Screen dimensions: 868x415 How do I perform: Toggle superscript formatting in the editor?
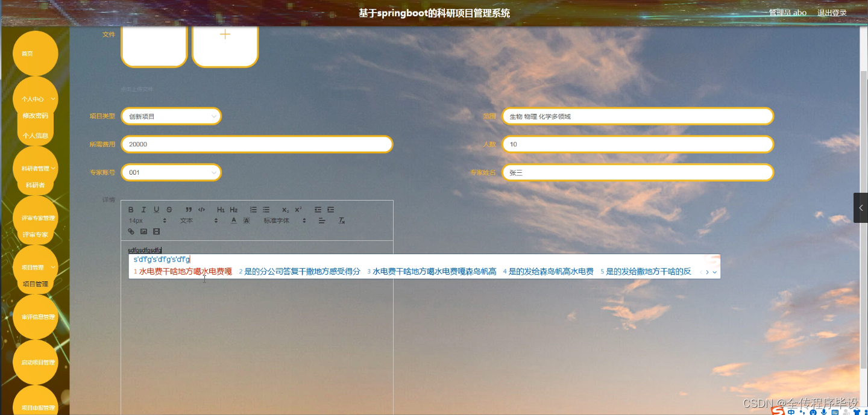[298, 210]
